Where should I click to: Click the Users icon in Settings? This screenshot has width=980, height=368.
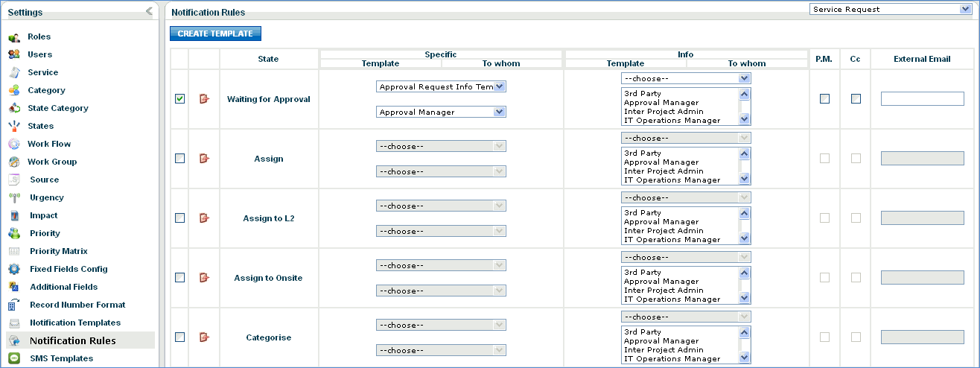(x=14, y=54)
